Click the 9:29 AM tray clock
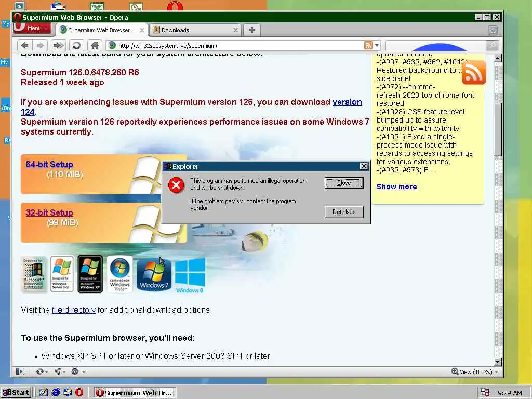Screen dimensions: 532x399 (x=510, y=393)
